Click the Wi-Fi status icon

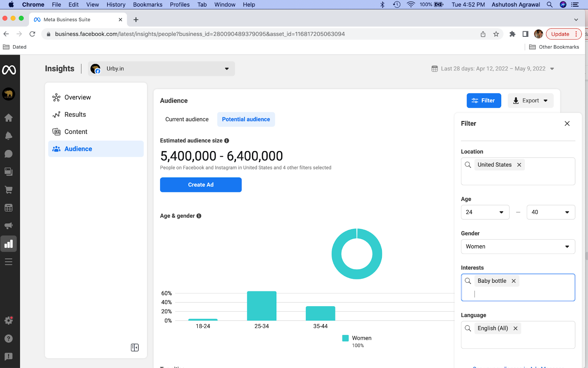click(411, 4)
